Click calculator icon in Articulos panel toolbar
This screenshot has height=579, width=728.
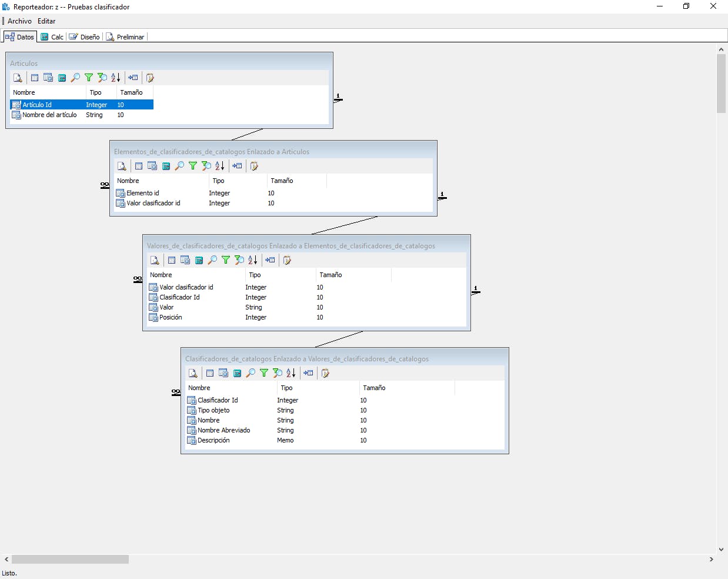pyautogui.click(x=62, y=78)
